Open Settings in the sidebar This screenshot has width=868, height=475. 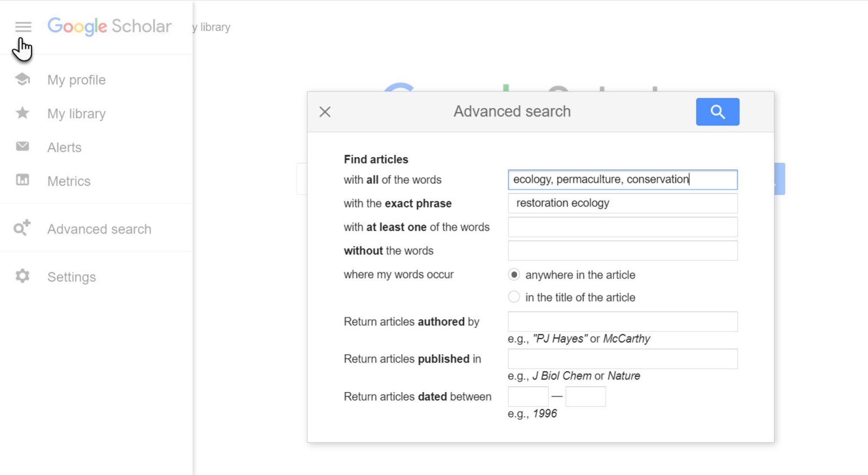click(x=72, y=277)
